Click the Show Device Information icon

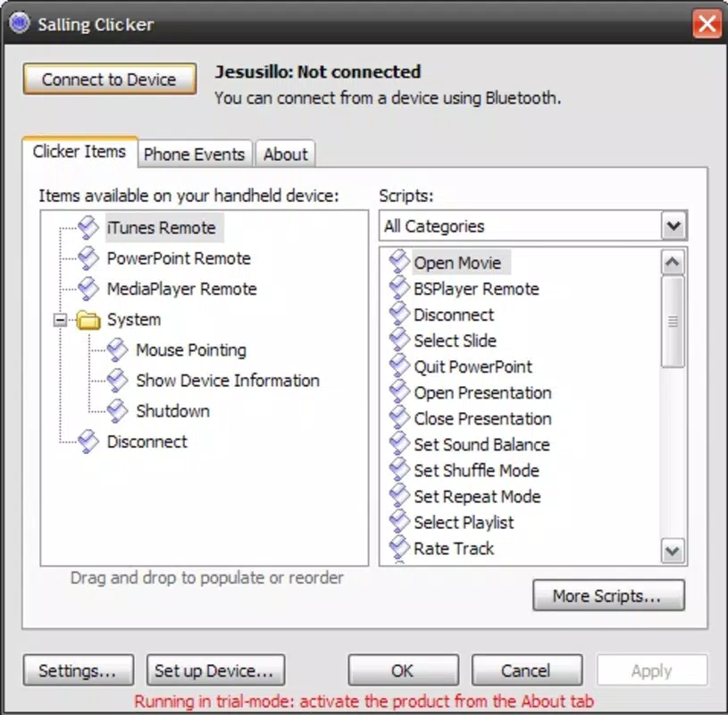click(x=117, y=381)
